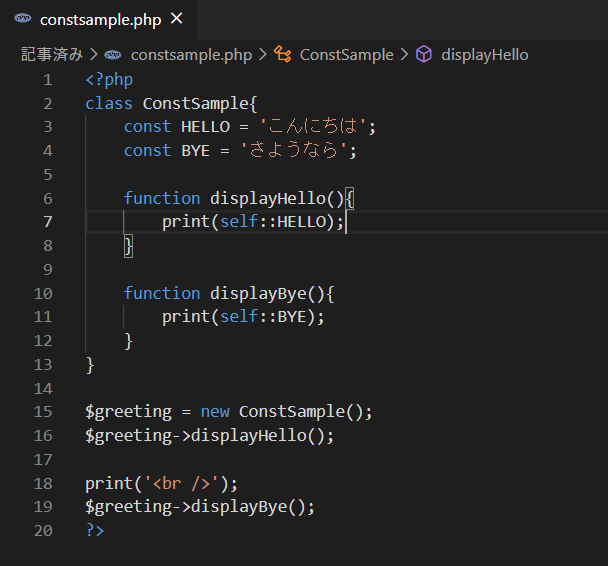Image resolution: width=608 pixels, height=566 pixels.
Task: Click line number 1 in gutter
Action: [x=48, y=80]
